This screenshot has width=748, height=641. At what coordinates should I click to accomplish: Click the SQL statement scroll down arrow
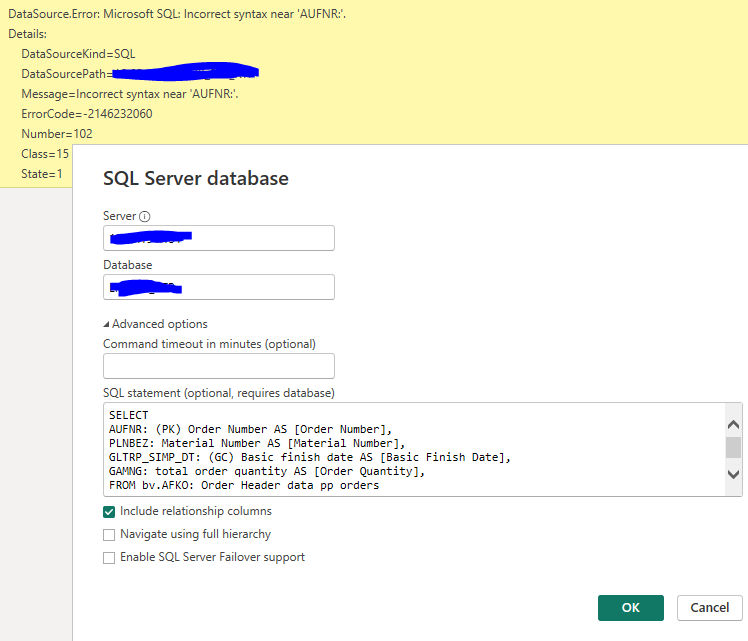coord(733,475)
